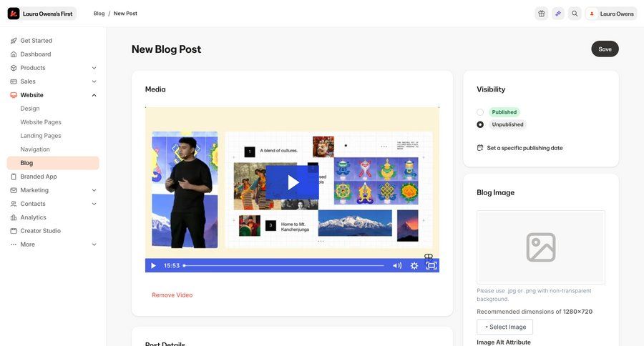The width and height of the screenshot is (644, 346).
Task: Click the Website monitor icon
Action: (x=14, y=95)
